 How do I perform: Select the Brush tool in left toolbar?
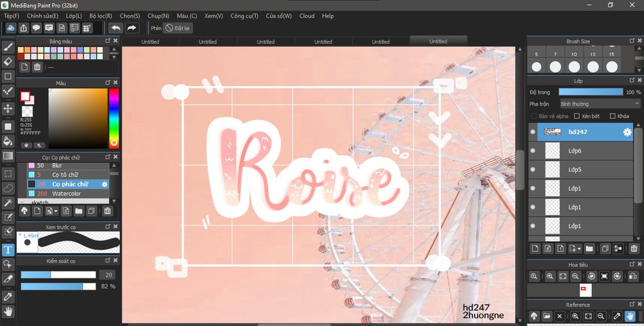(x=8, y=46)
